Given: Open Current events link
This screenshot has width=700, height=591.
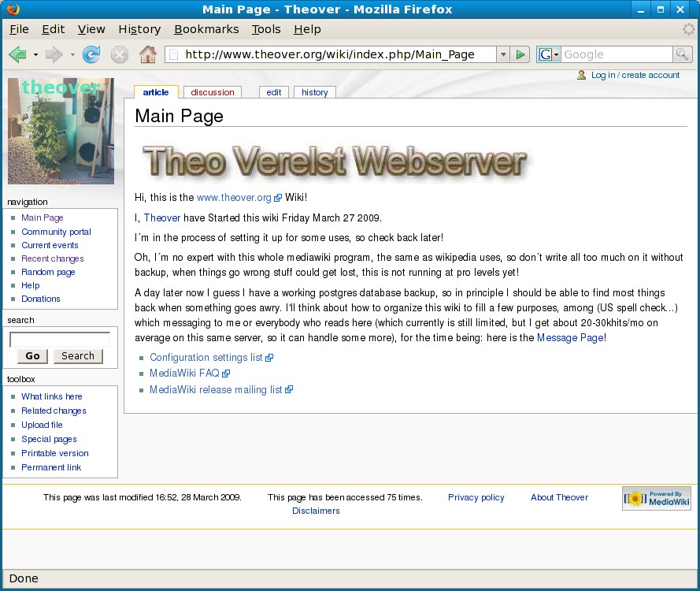Looking at the screenshot, I should pyautogui.click(x=50, y=245).
